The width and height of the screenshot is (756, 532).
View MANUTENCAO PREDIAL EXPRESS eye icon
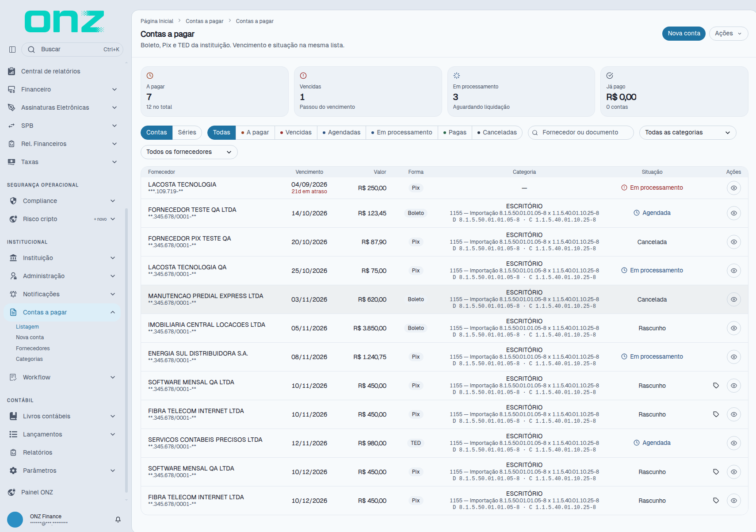734,299
